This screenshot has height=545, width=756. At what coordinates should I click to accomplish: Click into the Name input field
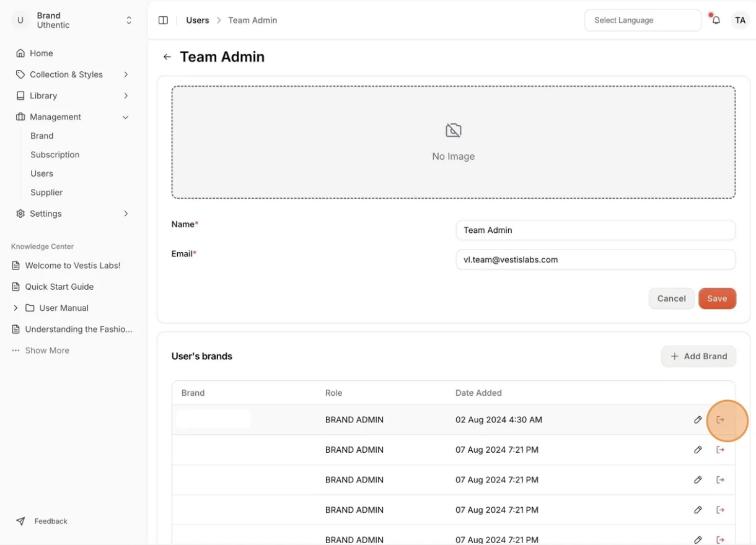point(596,230)
